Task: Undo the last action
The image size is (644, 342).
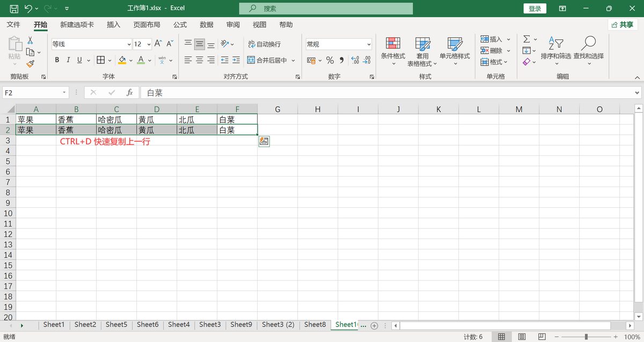Action: (28, 9)
